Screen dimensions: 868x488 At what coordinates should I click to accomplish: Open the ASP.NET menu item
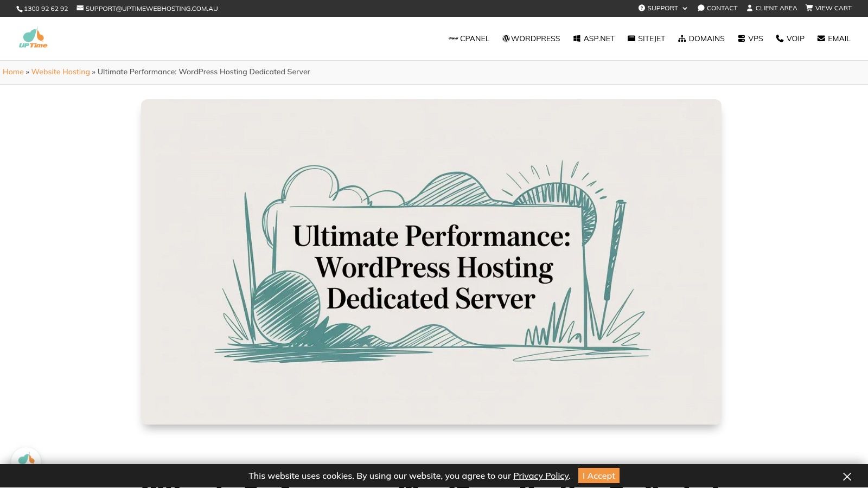(594, 38)
